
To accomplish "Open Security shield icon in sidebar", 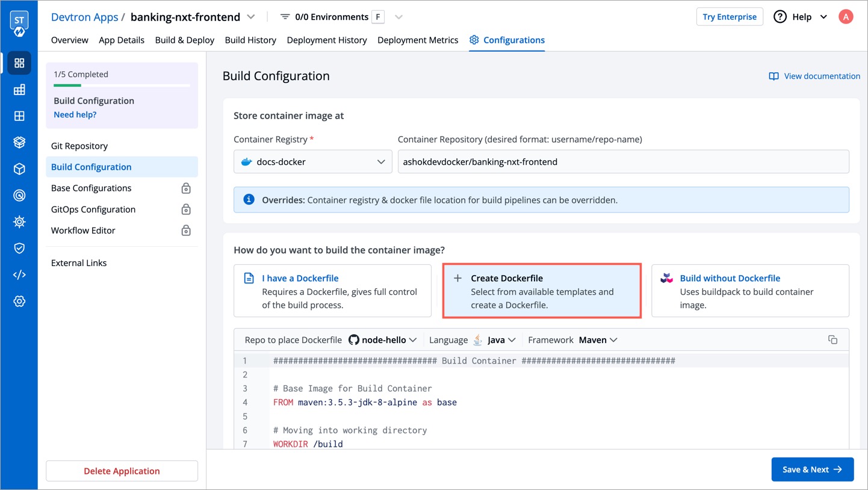I will (x=19, y=247).
